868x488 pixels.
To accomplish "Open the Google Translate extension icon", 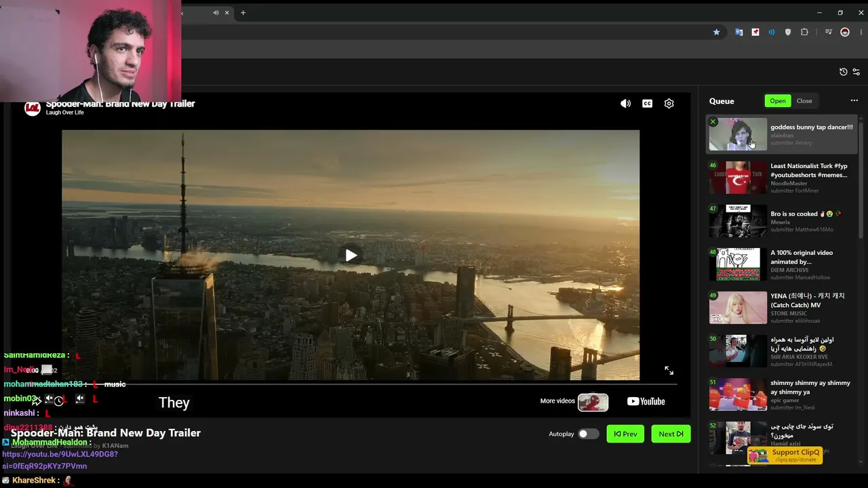I will (739, 32).
